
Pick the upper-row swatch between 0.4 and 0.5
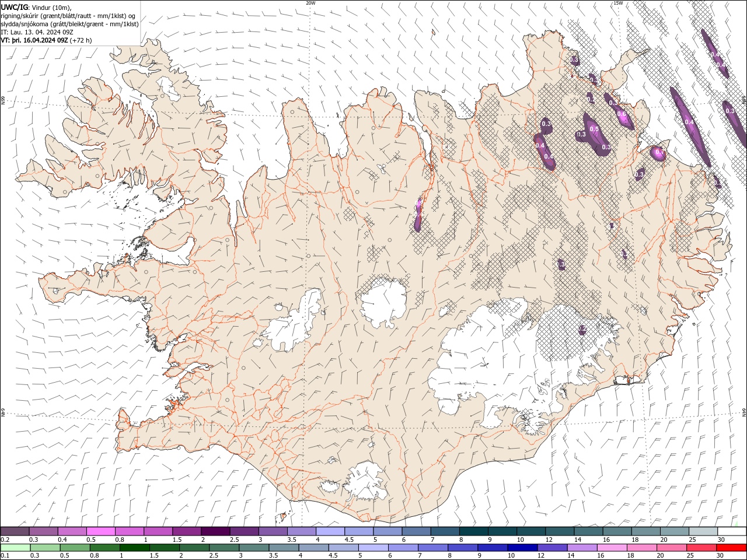(x=72, y=531)
